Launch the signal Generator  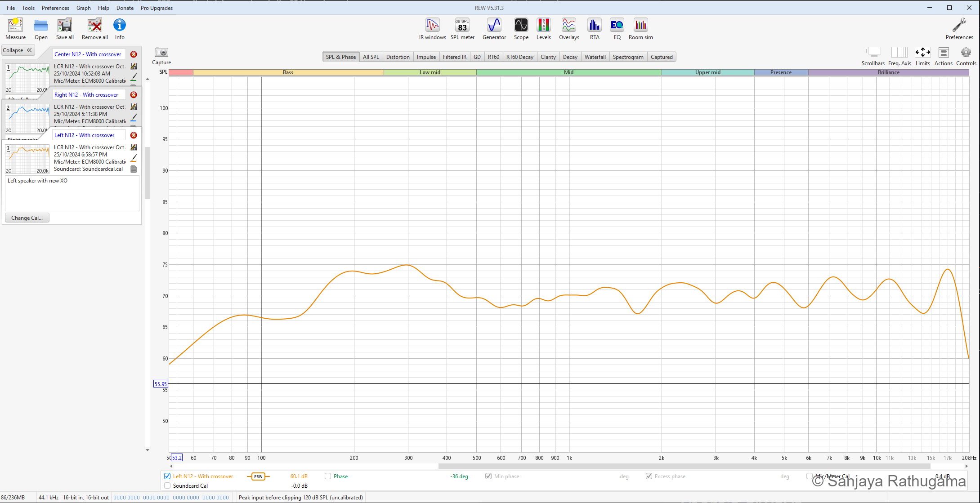coord(494,25)
